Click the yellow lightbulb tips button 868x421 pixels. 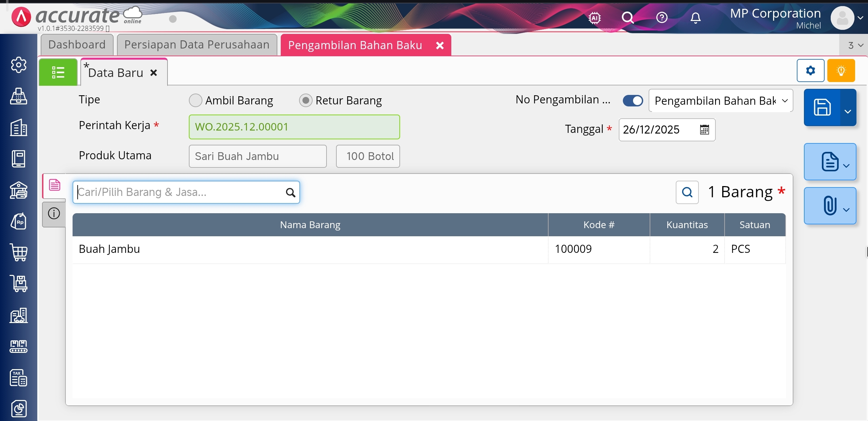click(x=841, y=71)
